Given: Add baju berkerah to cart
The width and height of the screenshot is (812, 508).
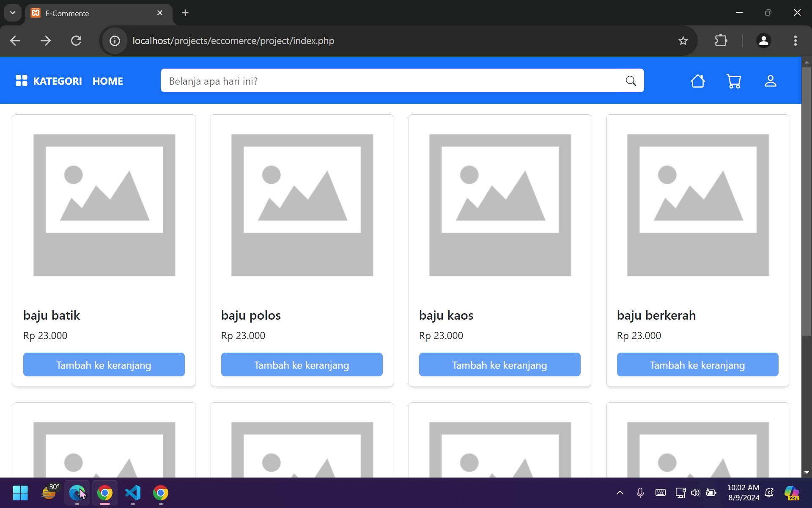Looking at the screenshot, I should tap(698, 364).
